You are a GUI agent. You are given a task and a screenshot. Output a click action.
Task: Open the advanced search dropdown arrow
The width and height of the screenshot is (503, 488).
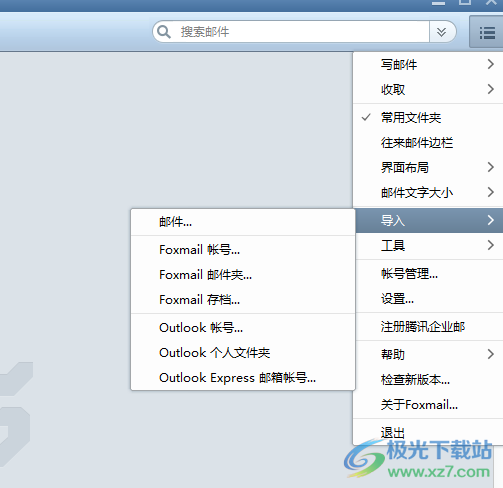[x=442, y=32]
